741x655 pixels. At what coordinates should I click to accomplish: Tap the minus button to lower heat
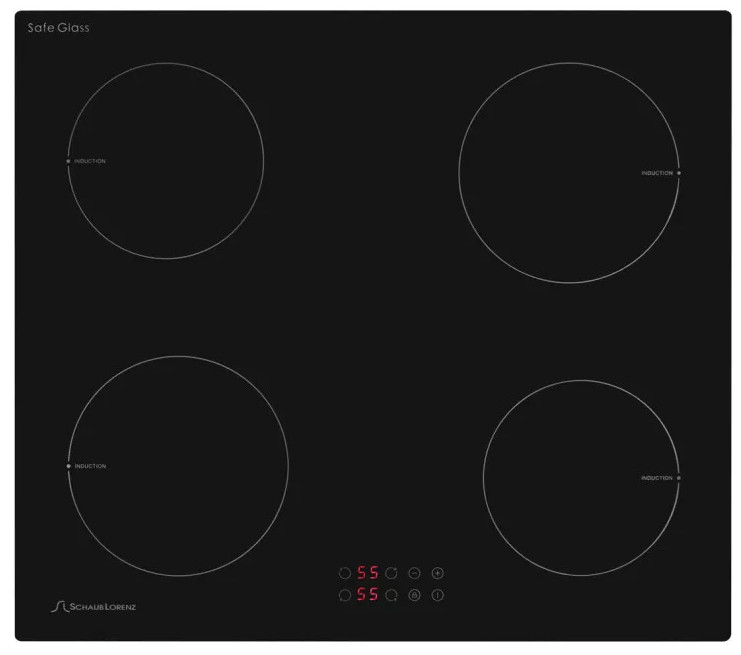(x=414, y=573)
